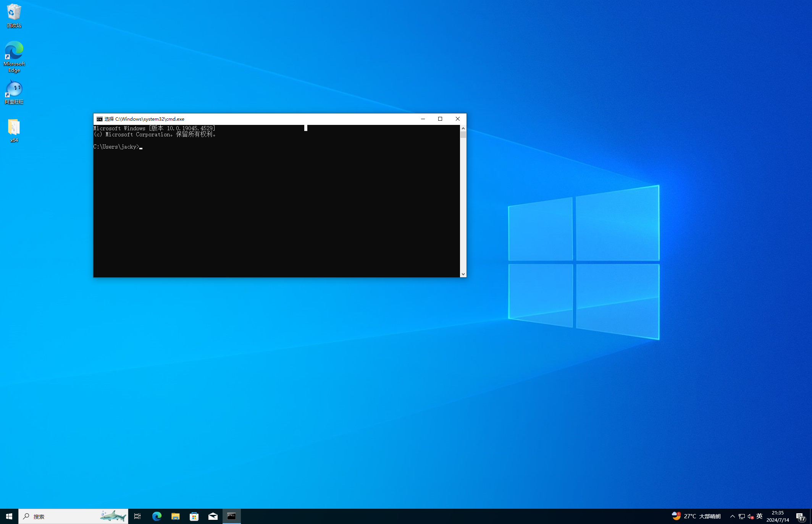Open the network status tray icon
Image resolution: width=812 pixels, height=524 pixels.
pos(741,516)
